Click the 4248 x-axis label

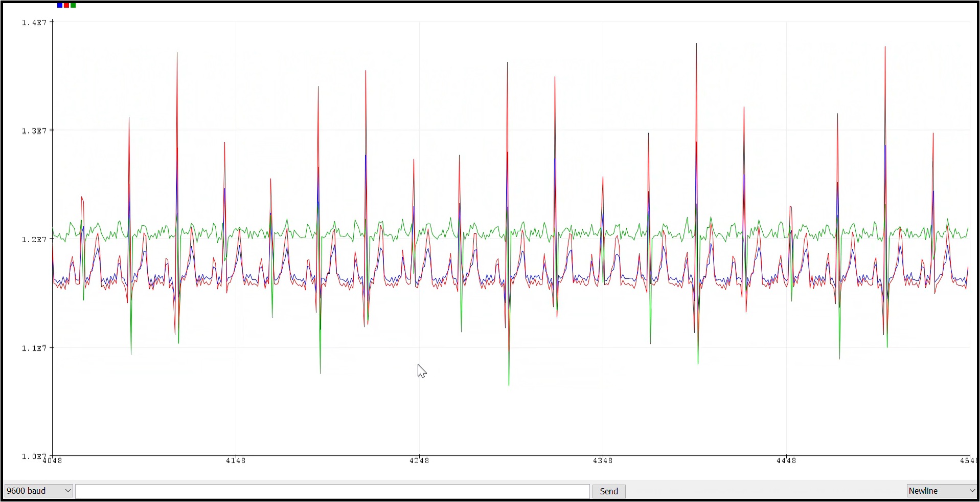coord(419,461)
